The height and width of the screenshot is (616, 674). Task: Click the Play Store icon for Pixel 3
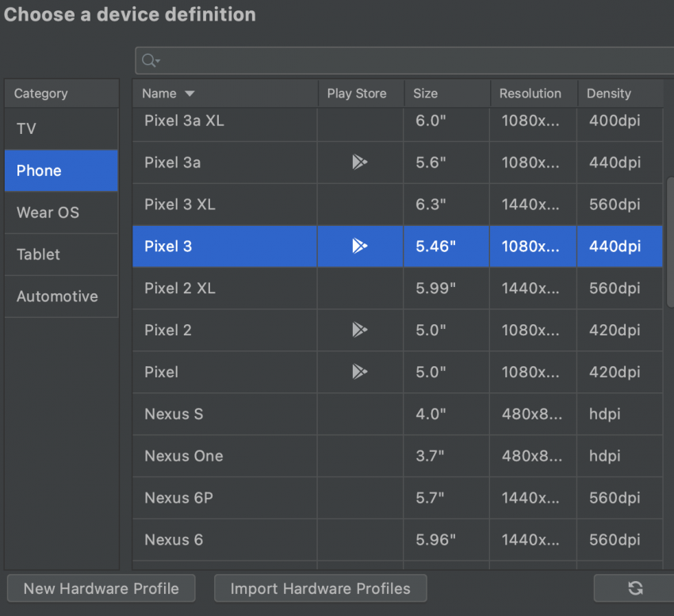(x=360, y=247)
